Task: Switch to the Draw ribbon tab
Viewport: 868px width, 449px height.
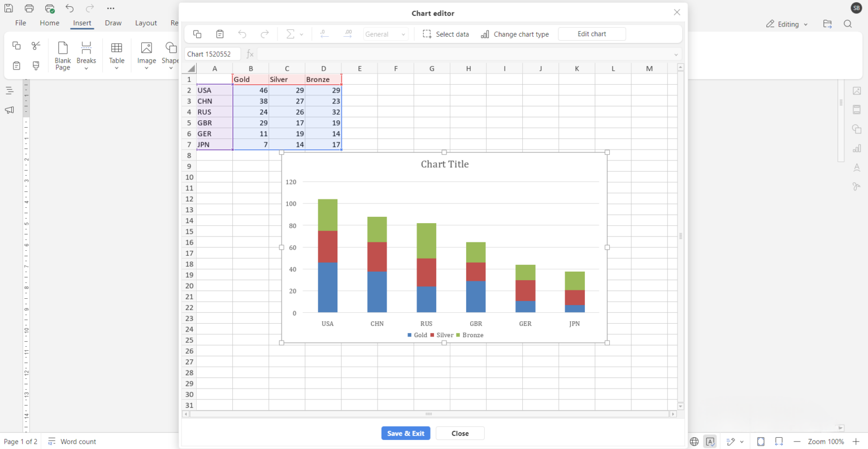Action: (113, 23)
